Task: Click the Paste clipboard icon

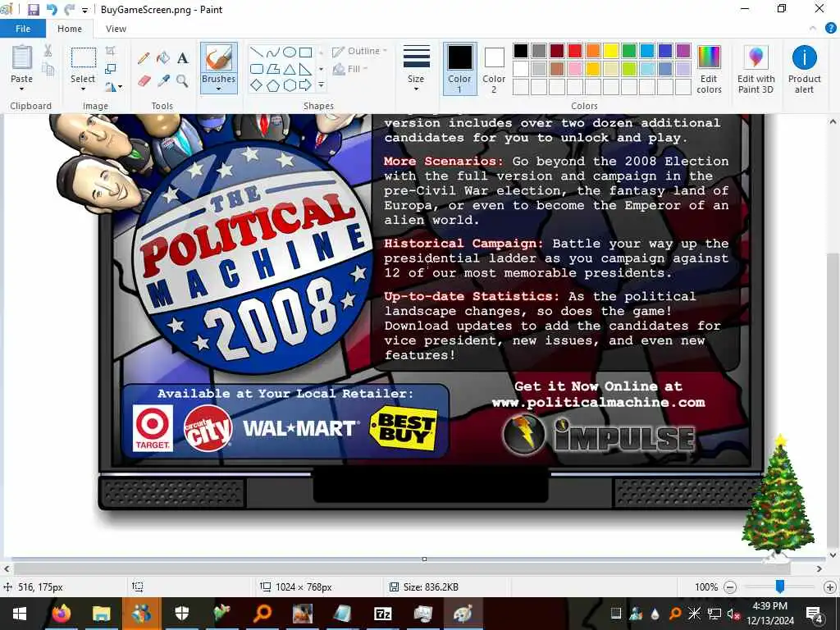Action: 22,58
